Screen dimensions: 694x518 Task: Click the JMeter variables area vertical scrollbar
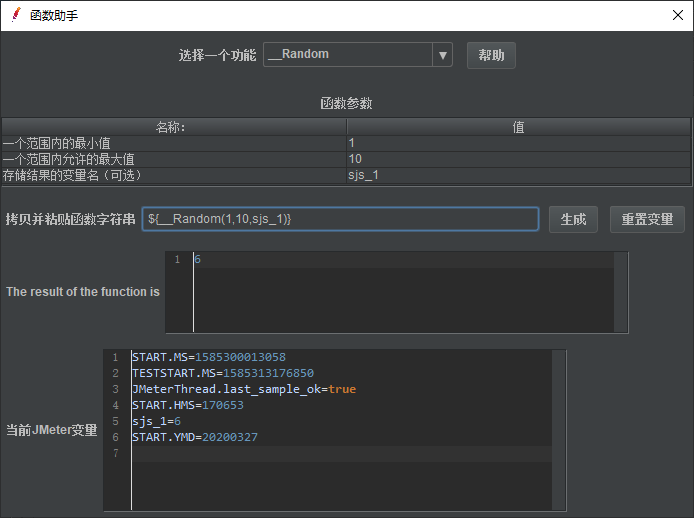pos(559,430)
